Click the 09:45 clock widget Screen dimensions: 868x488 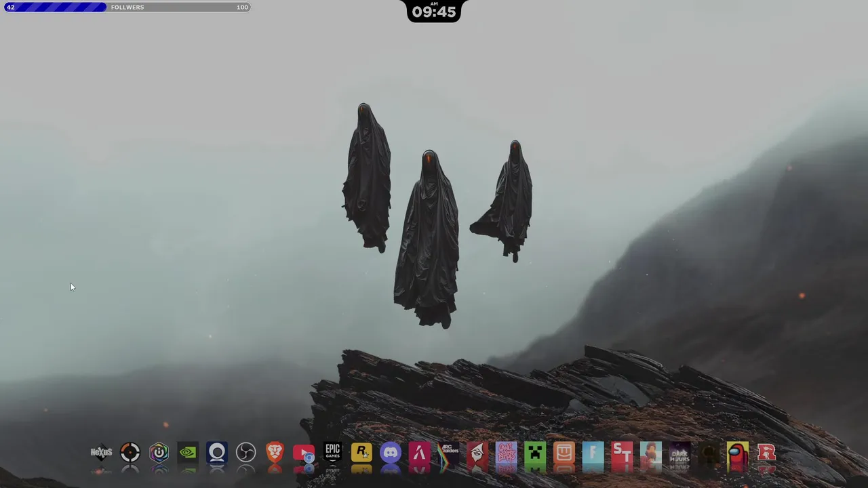point(434,11)
